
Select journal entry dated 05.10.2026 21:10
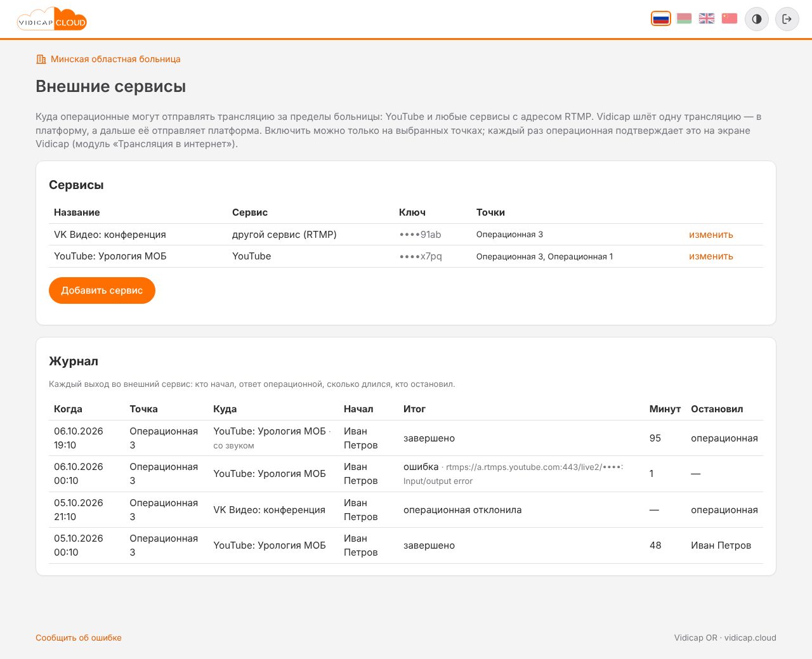pyautogui.click(x=406, y=510)
